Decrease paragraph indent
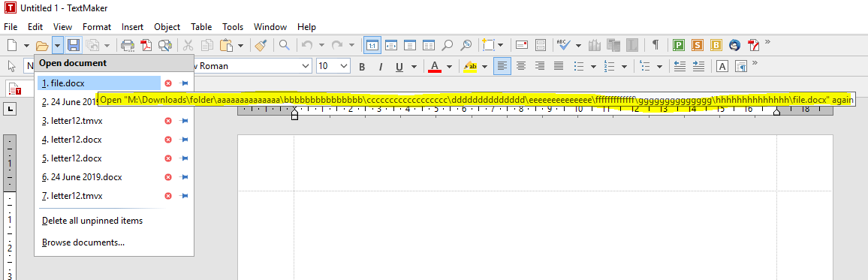Image resolution: width=868 pixels, height=280 pixels. coord(680,66)
